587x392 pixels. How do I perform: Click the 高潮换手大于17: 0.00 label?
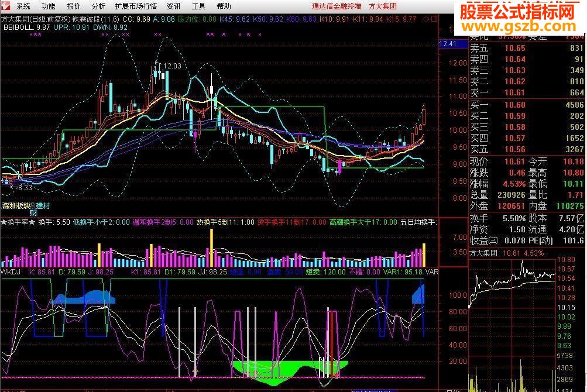click(363, 222)
